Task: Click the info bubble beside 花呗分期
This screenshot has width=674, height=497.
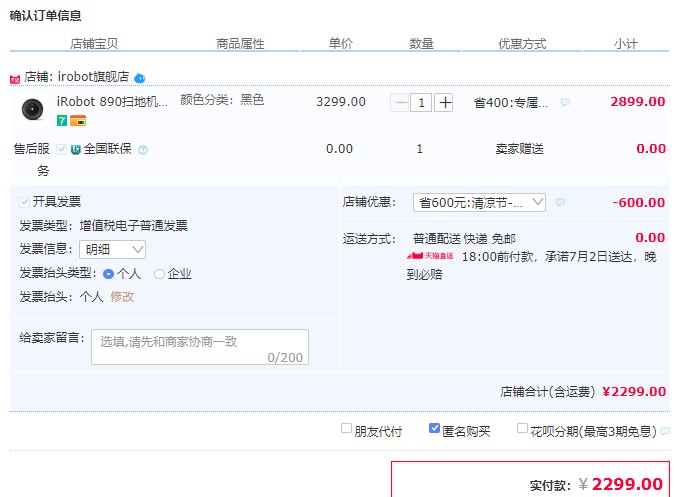Action: coord(665,431)
